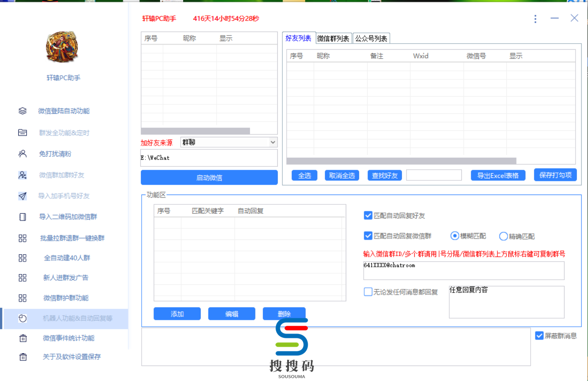Switch to the 公众号列表 tab

[x=371, y=38]
